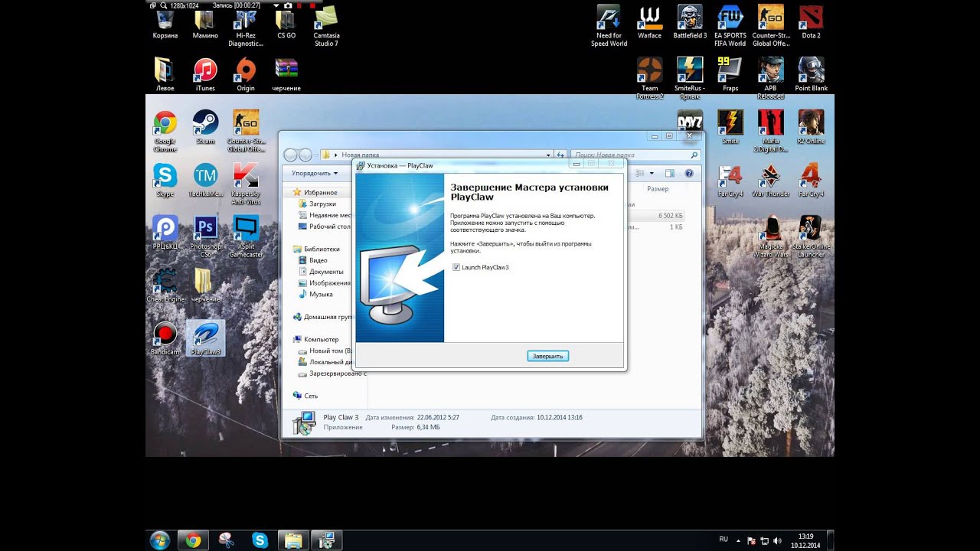The image size is (980, 551).
Task: Toggle the preview pane icon in Explorer
Action: (670, 174)
